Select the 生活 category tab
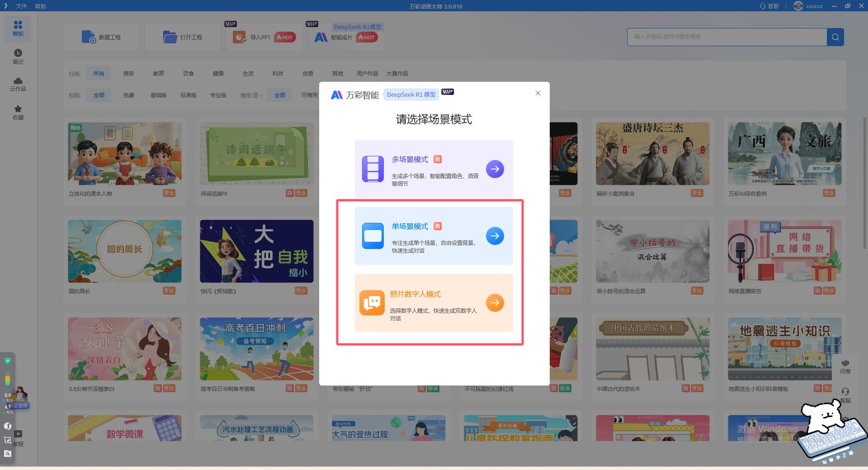This screenshot has width=868, height=470. (x=248, y=73)
